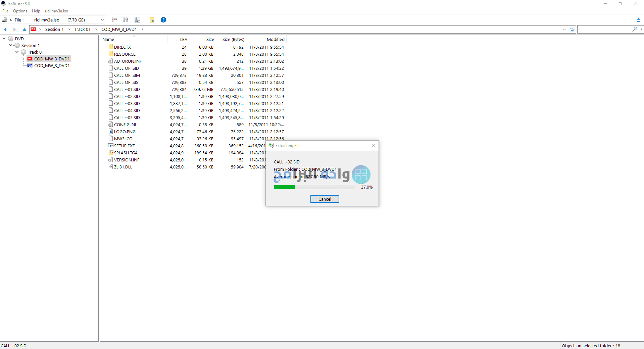
Task: Select the CALL ~01.SID file row
Action: coord(193,90)
